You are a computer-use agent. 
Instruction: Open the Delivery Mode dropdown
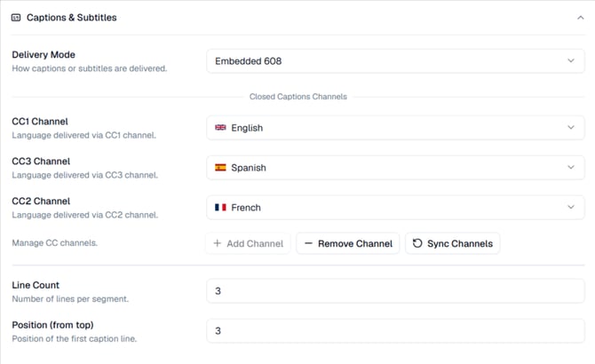click(395, 61)
